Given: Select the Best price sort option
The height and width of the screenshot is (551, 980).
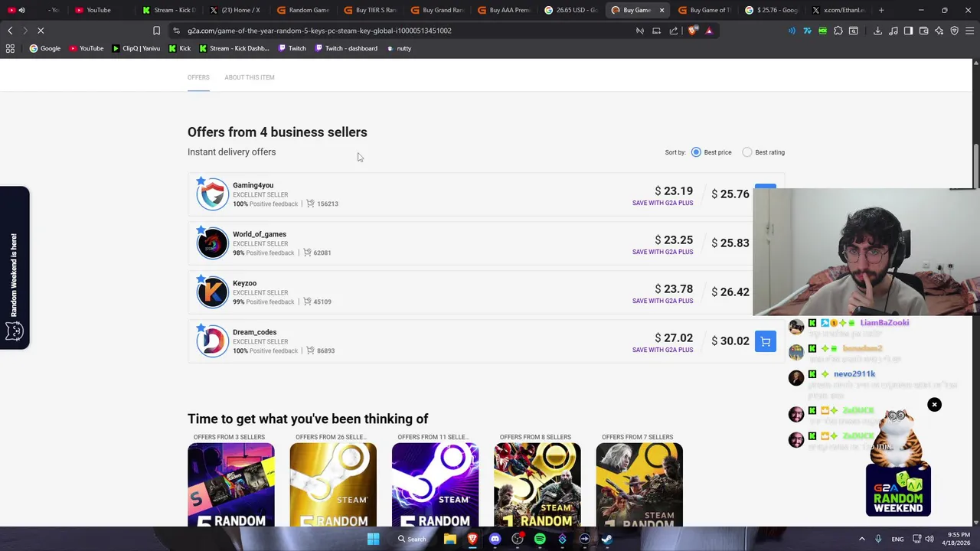Looking at the screenshot, I should 696,152.
